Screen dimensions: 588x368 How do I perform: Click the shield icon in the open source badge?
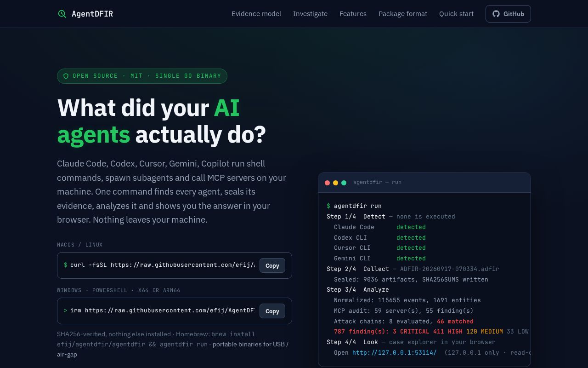pos(66,76)
